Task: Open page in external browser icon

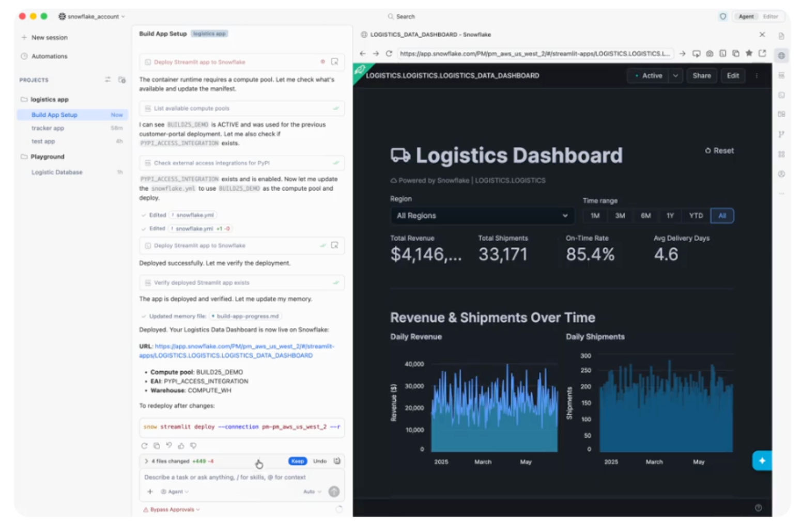Action: tap(762, 53)
